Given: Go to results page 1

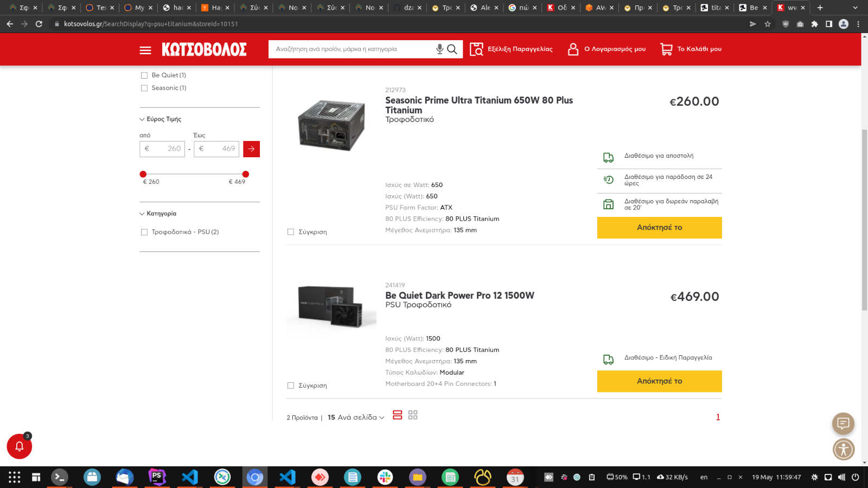Looking at the screenshot, I should (718, 417).
